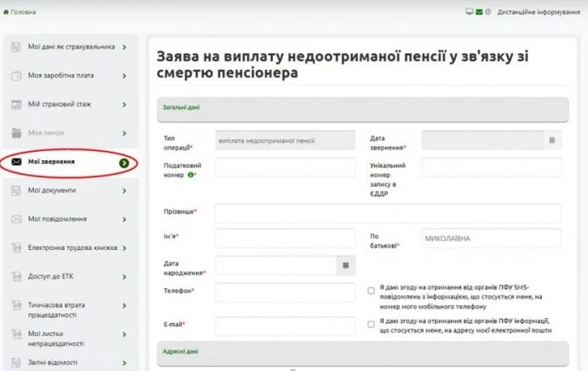Expand Мої документи chevron
588x371 pixels.
pos(124,191)
